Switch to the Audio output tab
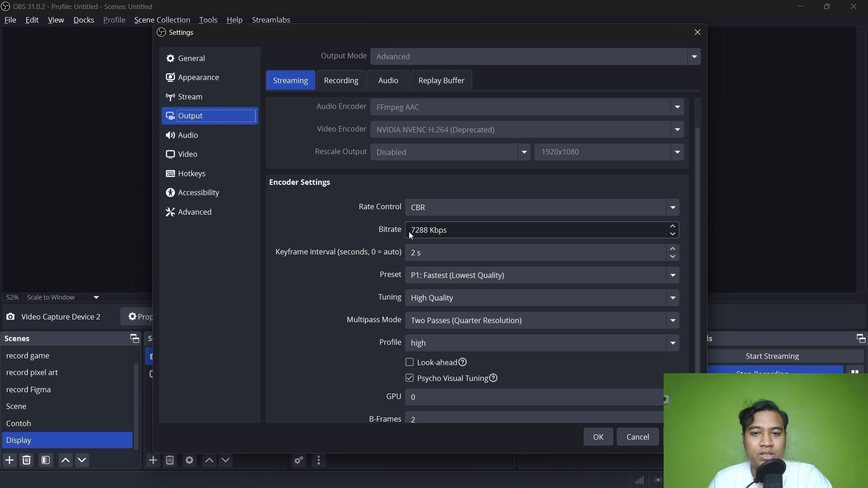868x488 pixels. point(389,81)
